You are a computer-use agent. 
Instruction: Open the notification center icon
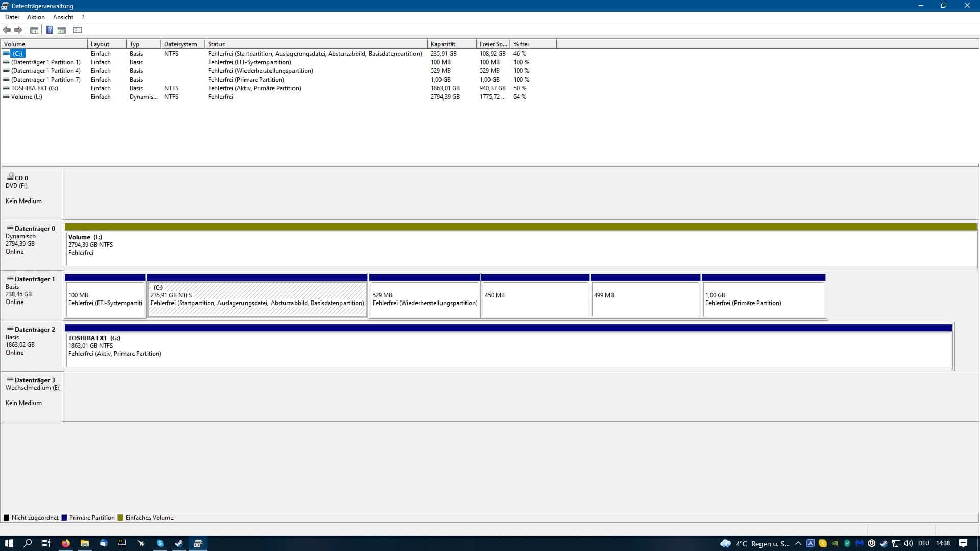pyautogui.click(x=963, y=543)
